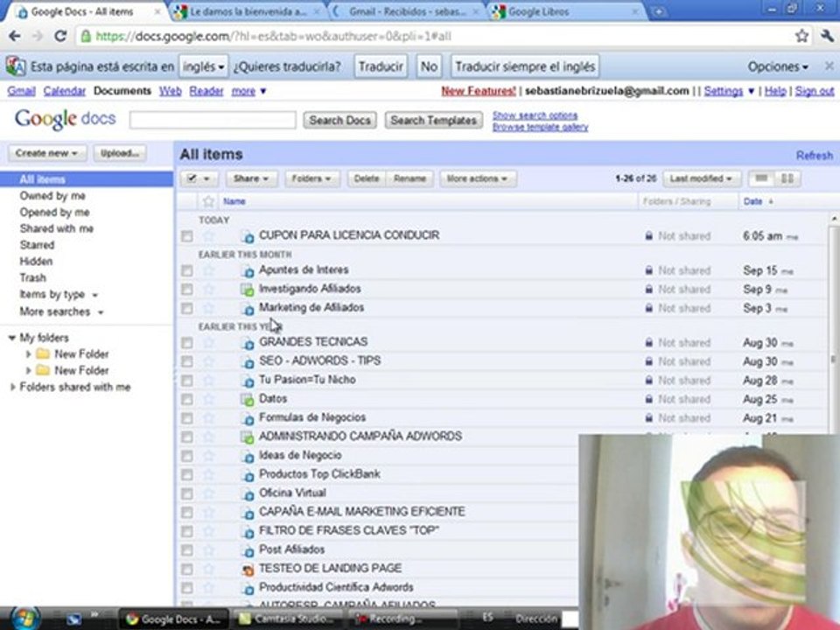Collapse the My folders tree
This screenshot has width=840, height=630.
[11, 338]
